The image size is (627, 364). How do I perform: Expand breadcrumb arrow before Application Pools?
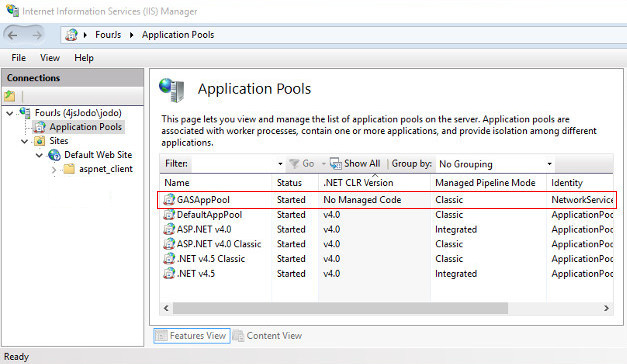[131, 35]
